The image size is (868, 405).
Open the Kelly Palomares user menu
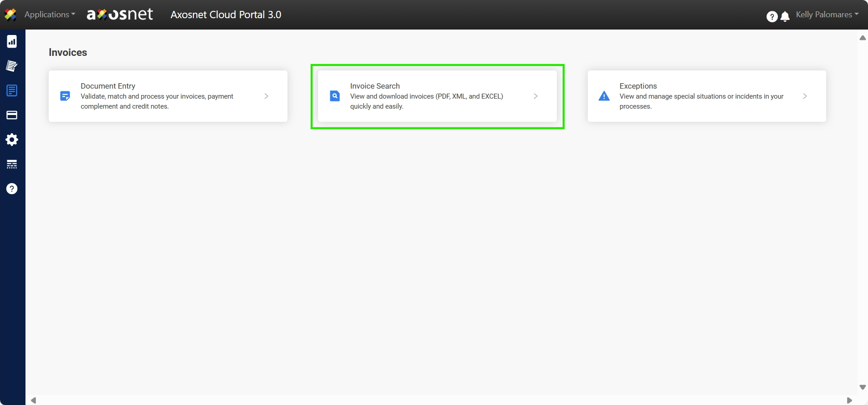coord(827,15)
